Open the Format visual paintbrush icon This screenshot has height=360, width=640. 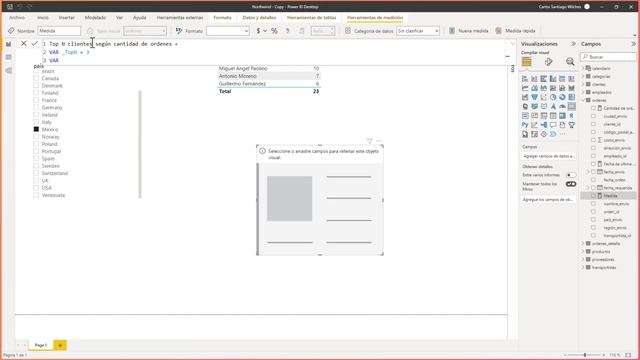coord(549,62)
